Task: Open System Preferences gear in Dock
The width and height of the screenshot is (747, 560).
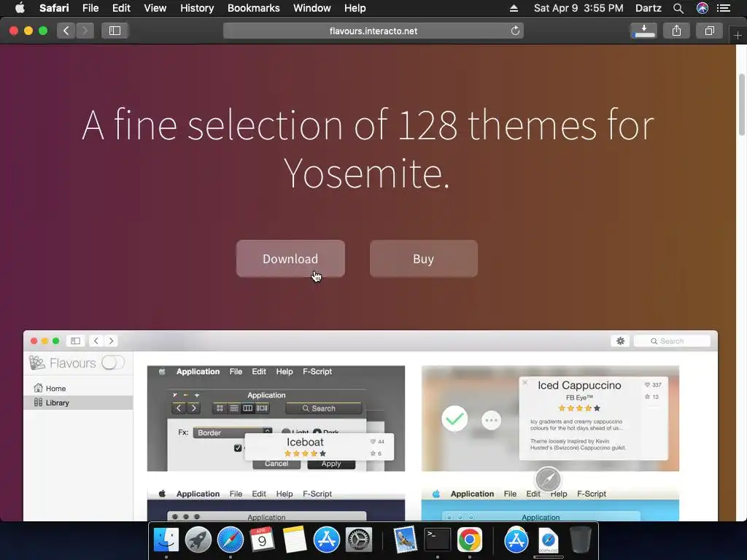Action: [x=358, y=540]
